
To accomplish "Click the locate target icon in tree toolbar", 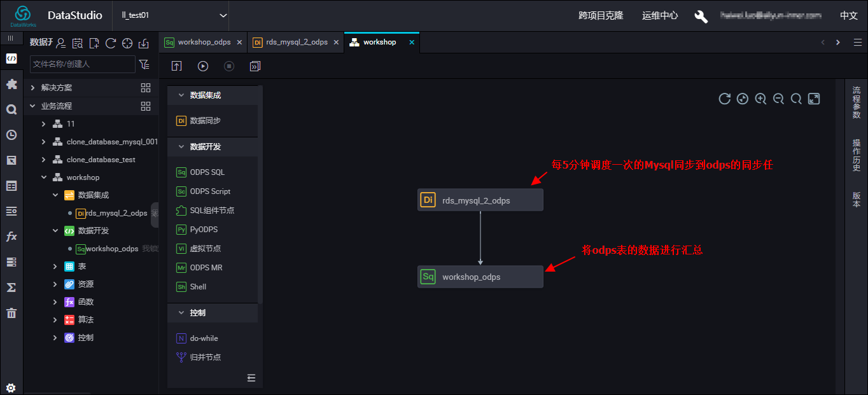I will (x=127, y=43).
